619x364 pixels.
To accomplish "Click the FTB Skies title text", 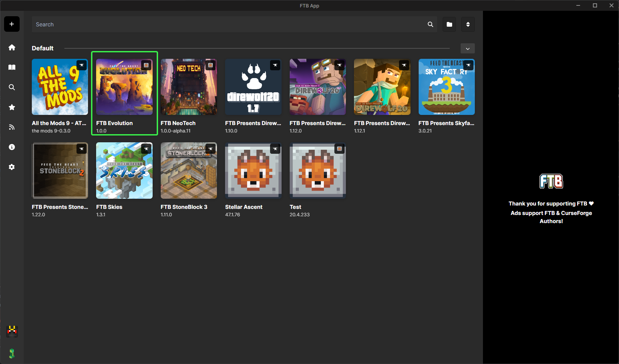I will (109, 207).
